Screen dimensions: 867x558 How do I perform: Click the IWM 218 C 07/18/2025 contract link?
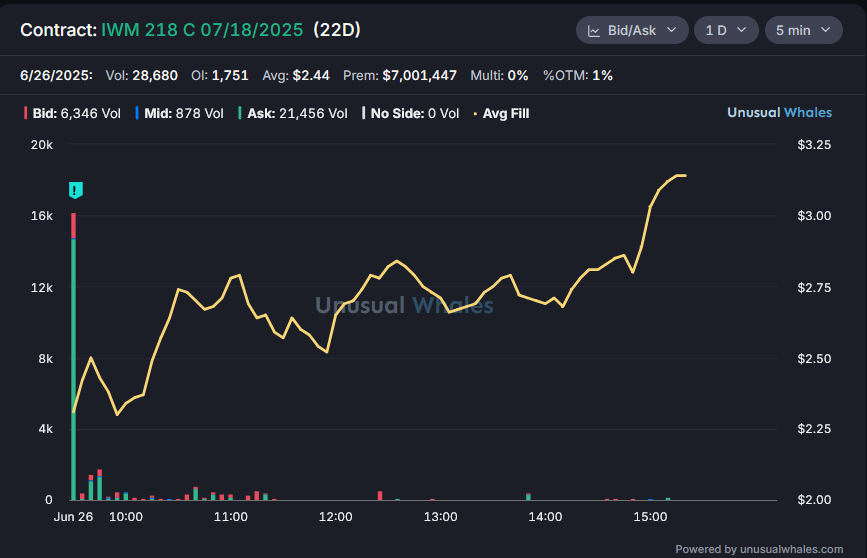pyautogui.click(x=202, y=30)
